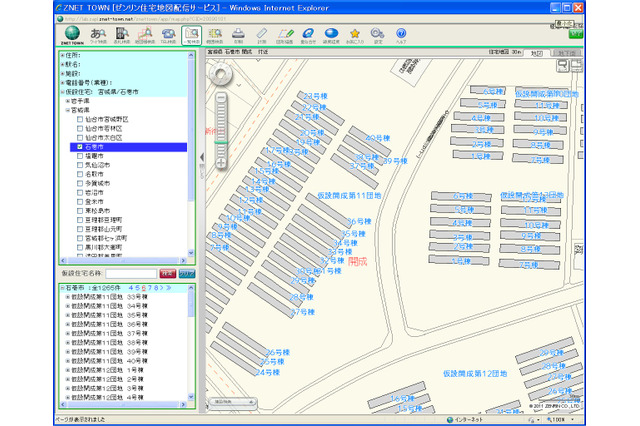Screen dimensions: 640x426
Task: Check the 気仙沼市 checkbox
Action: coord(80,164)
